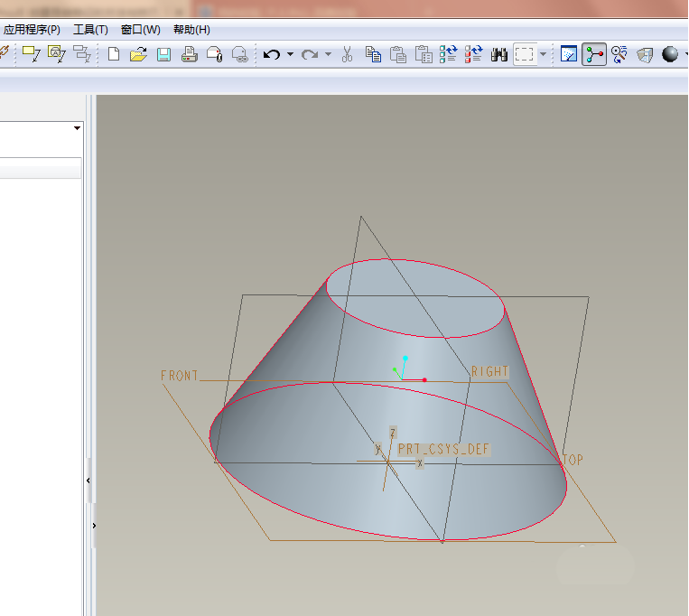Open the model tree panel dropdown arrow
The height and width of the screenshot is (616, 689).
pyautogui.click(x=77, y=128)
